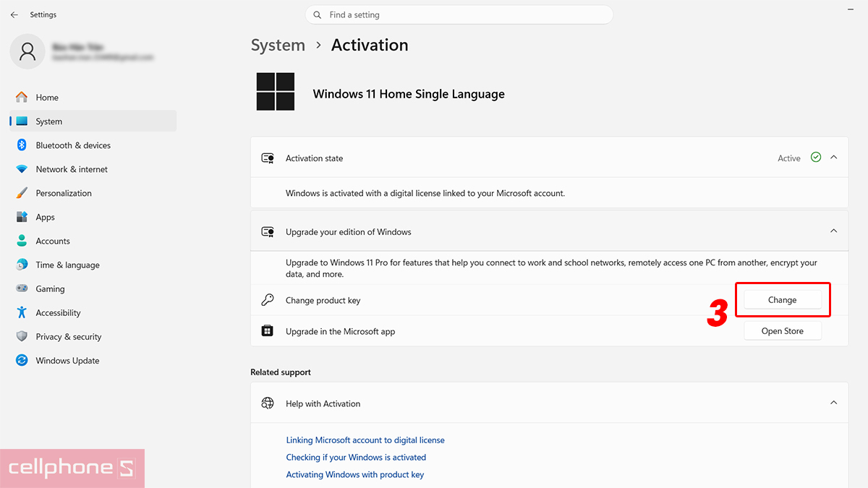Screen dimensions: 868x488
Task: Click the Activation state label
Action: click(x=315, y=158)
